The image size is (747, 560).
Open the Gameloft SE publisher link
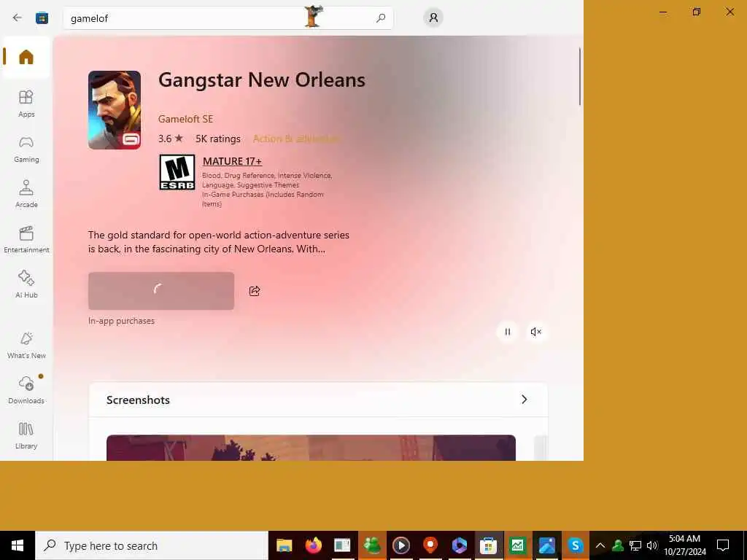185,119
